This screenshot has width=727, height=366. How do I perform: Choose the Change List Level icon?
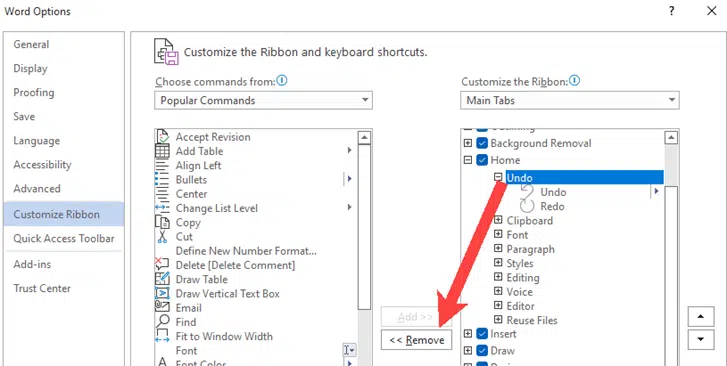click(162, 208)
